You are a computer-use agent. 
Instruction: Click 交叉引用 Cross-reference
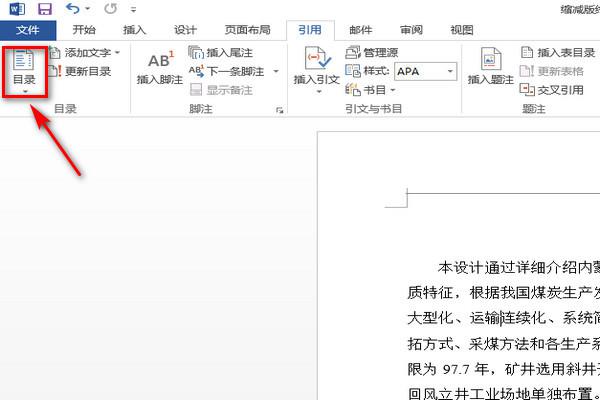click(x=552, y=90)
